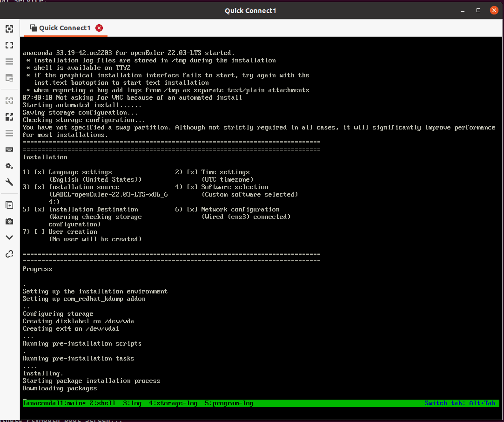Close the Quick Connect1 window
The image size is (504, 422).
[494, 11]
